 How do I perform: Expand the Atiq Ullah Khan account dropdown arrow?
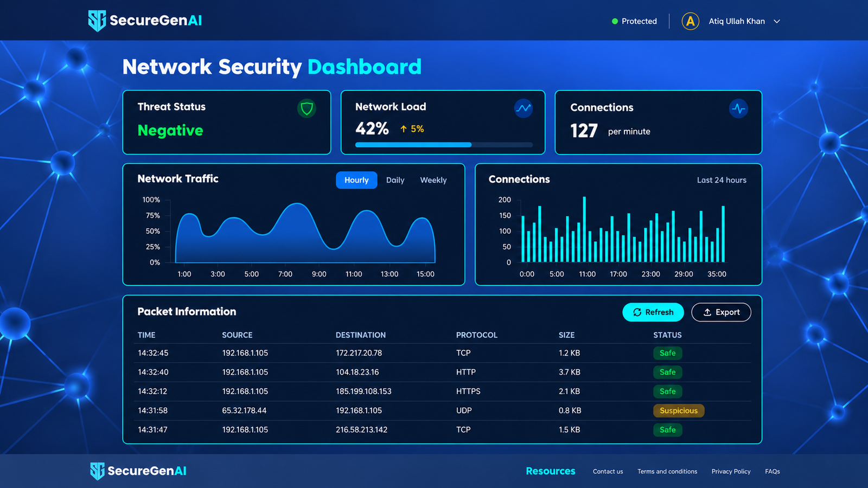(777, 21)
